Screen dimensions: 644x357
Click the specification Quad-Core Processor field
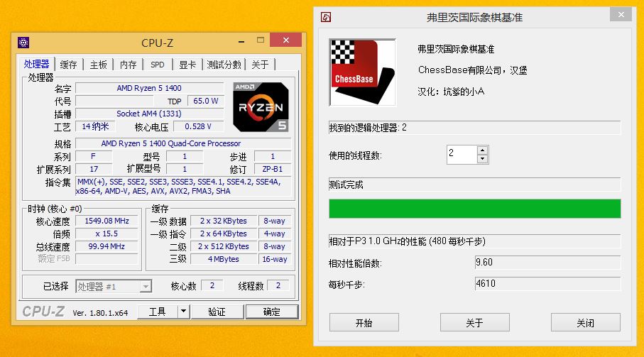pyautogui.click(x=183, y=143)
